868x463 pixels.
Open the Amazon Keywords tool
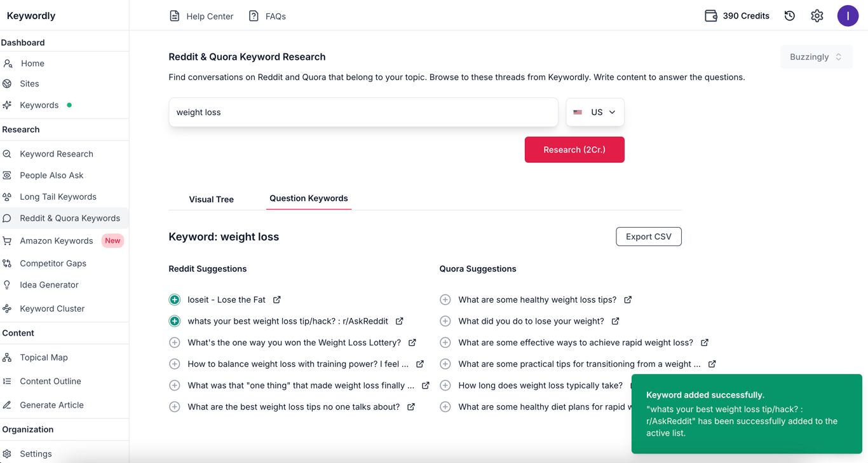pos(55,240)
